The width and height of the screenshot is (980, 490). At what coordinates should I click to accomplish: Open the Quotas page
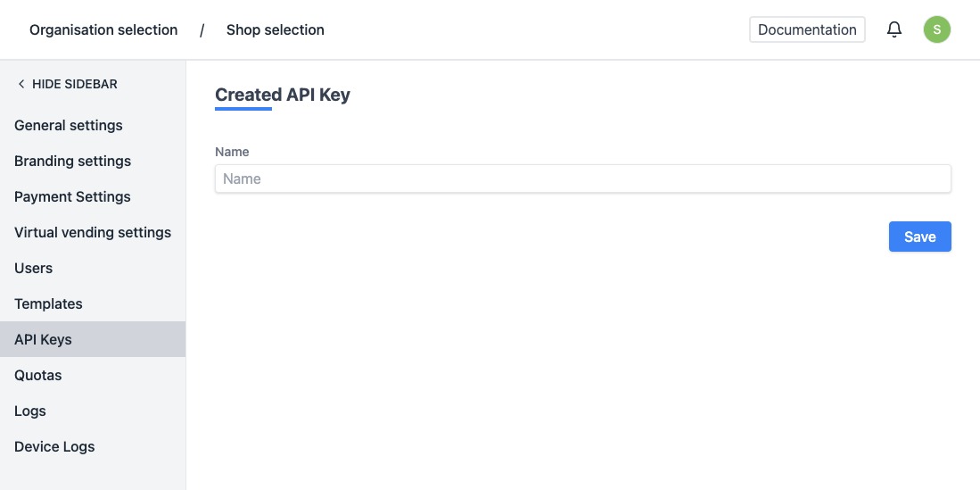[38, 375]
